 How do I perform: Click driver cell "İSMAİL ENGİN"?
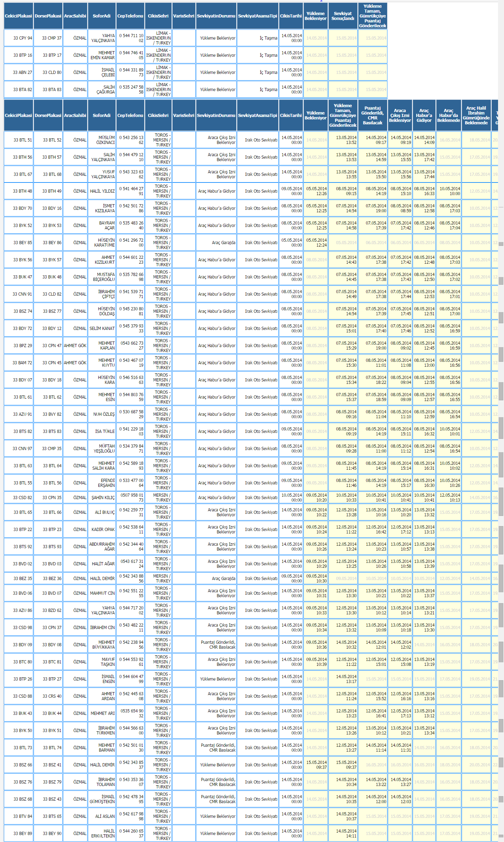[x=101, y=679]
